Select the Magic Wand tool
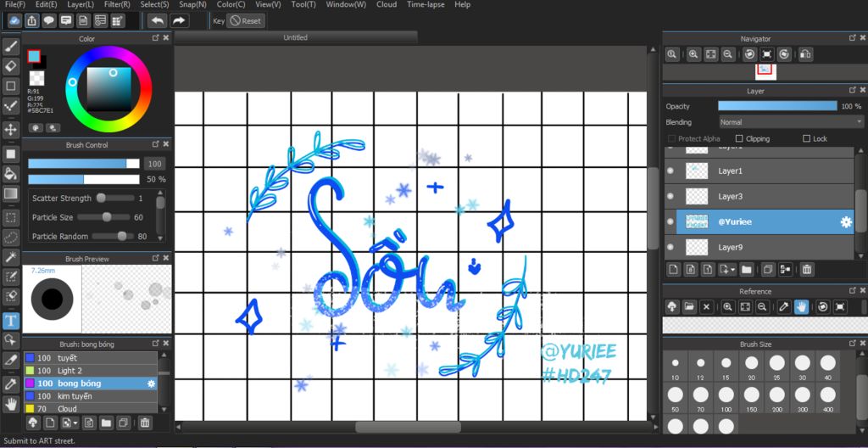The height and width of the screenshot is (448, 868). pyautogui.click(x=10, y=257)
